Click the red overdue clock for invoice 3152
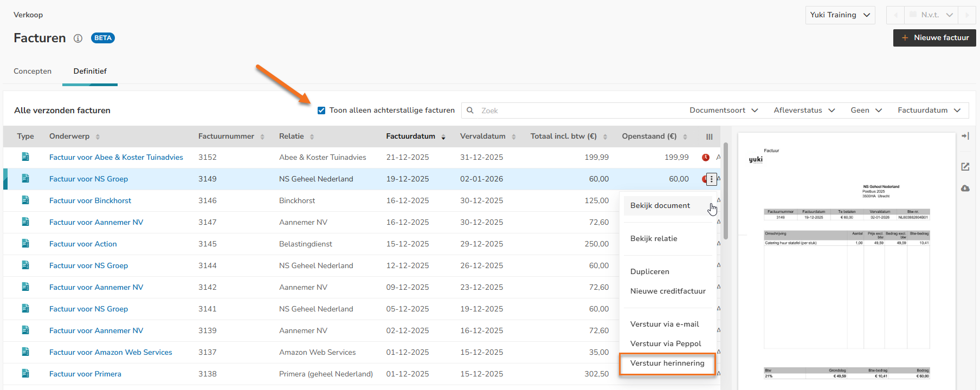 [706, 158]
